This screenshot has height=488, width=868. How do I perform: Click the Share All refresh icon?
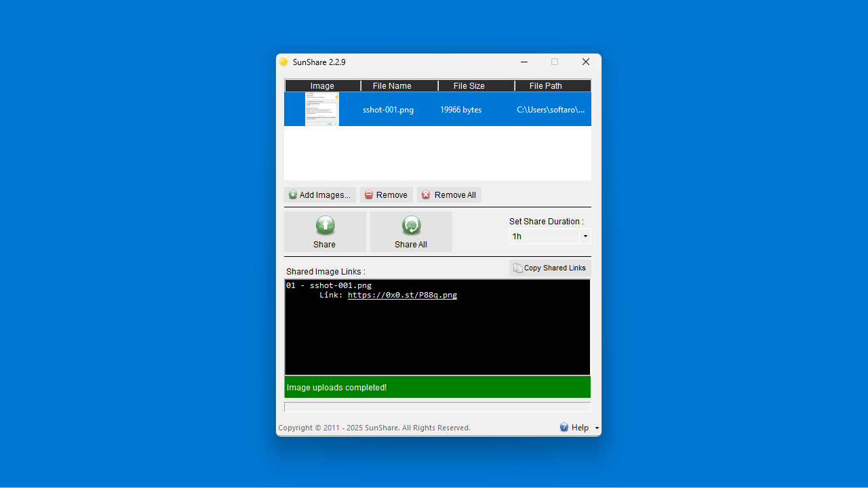(411, 226)
